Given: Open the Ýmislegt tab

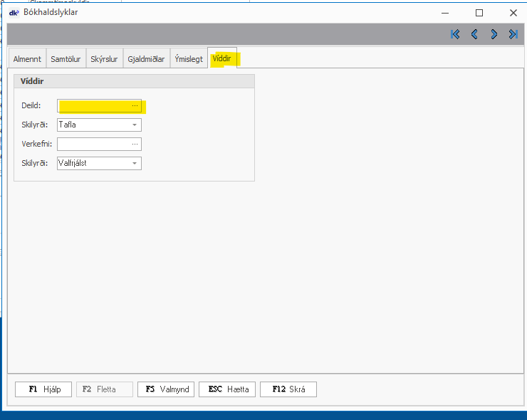Looking at the screenshot, I should point(189,59).
